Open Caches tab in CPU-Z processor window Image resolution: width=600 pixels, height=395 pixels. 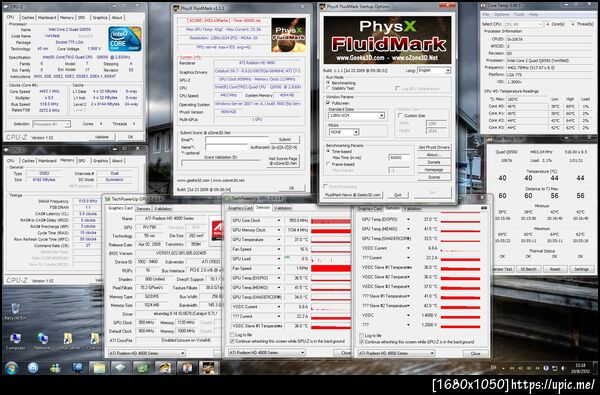click(x=28, y=18)
